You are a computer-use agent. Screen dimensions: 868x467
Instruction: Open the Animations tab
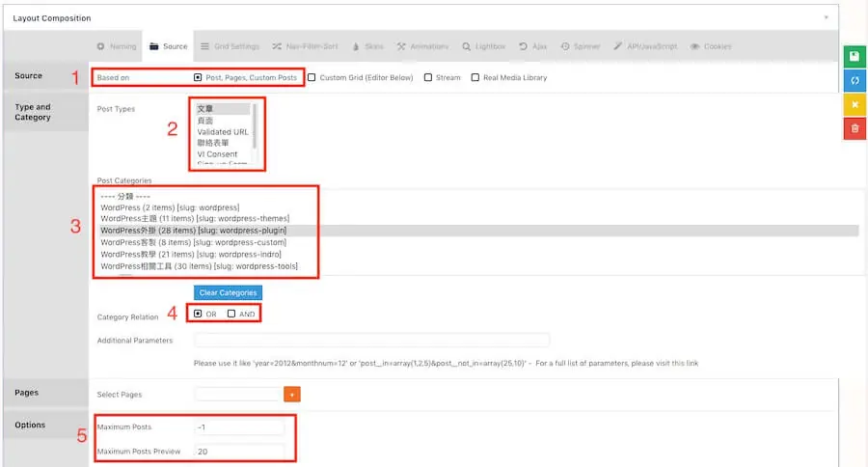422,46
